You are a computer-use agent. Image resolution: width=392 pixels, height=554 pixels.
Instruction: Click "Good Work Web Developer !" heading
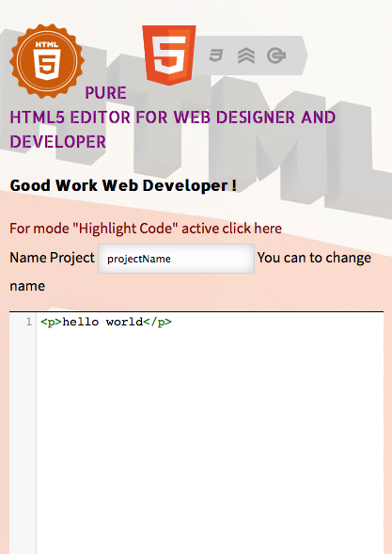tap(123, 185)
